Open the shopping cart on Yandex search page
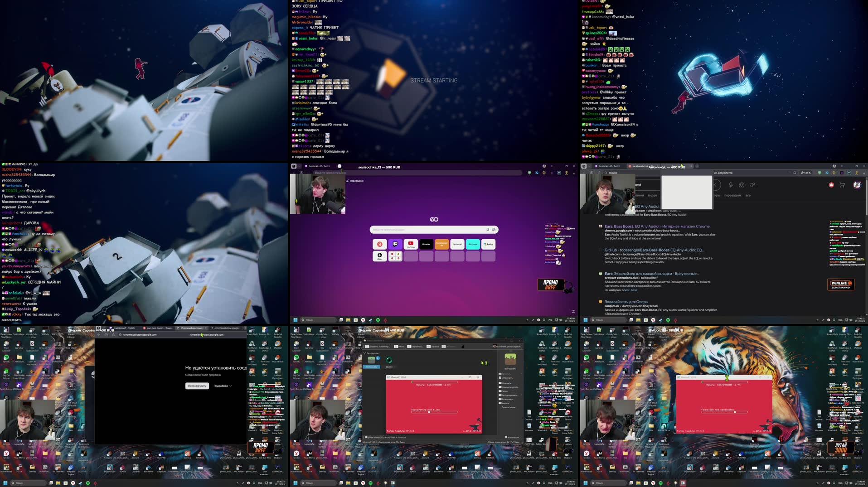868x487 pixels. point(842,185)
